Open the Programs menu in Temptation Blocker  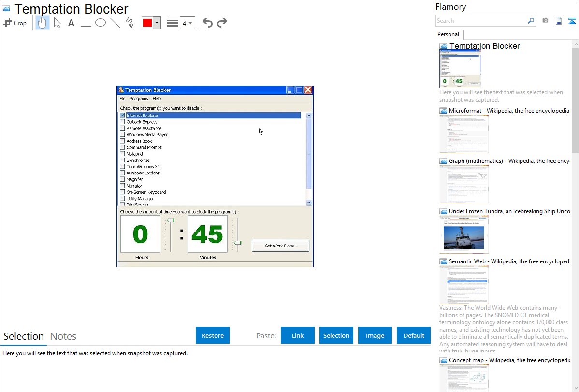[x=139, y=99]
